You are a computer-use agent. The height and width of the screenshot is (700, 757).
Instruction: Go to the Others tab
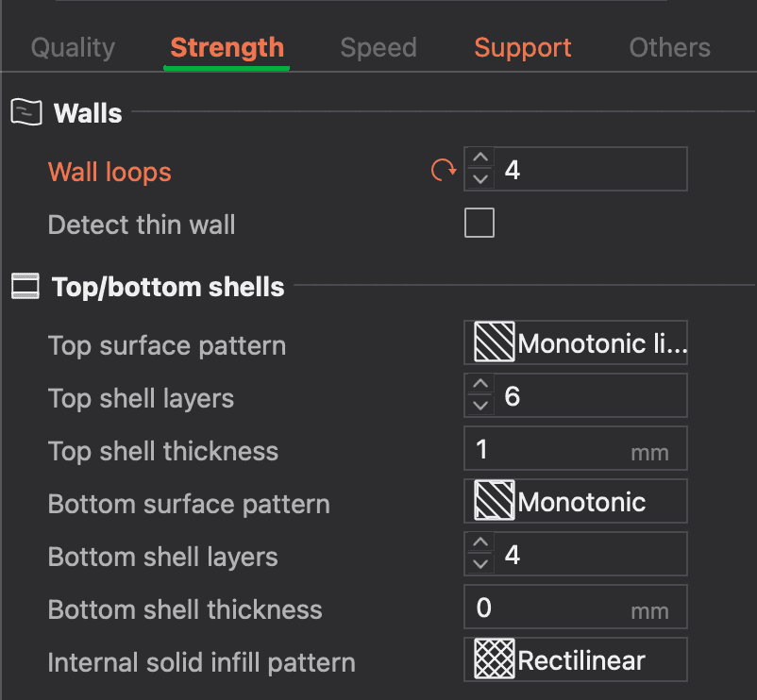click(670, 47)
